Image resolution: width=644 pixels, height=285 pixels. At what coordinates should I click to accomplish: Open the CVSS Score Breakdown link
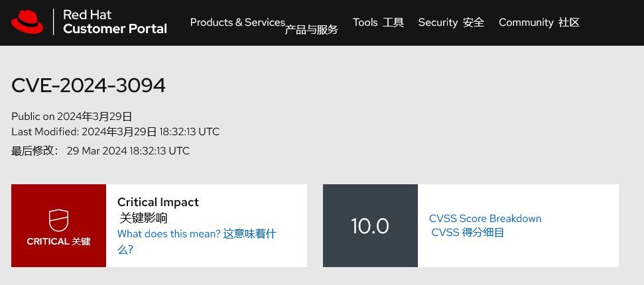click(x=485, y=218)
